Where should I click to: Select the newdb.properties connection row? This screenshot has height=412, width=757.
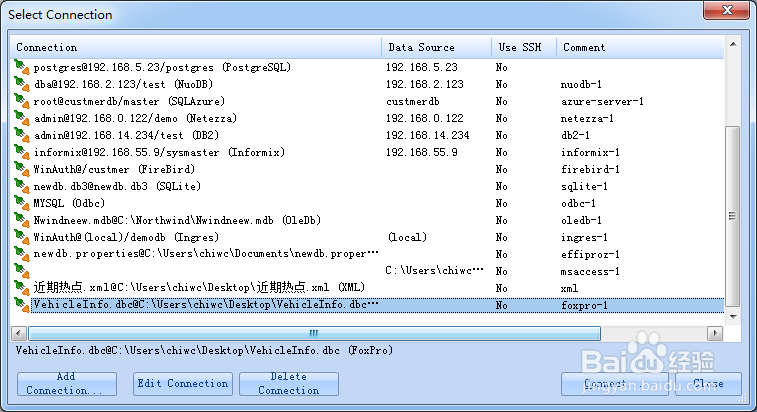[x=206, y=254]
